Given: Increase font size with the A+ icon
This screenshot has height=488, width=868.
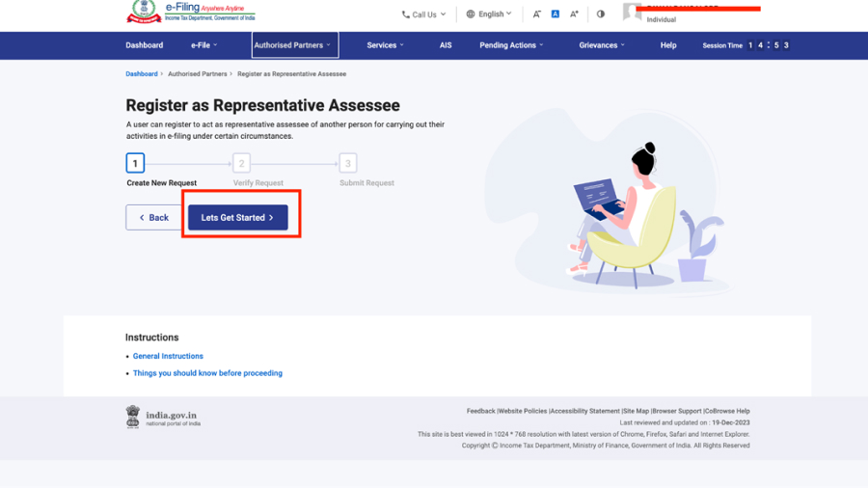Looking at the screenshot, I should [574, 14].
